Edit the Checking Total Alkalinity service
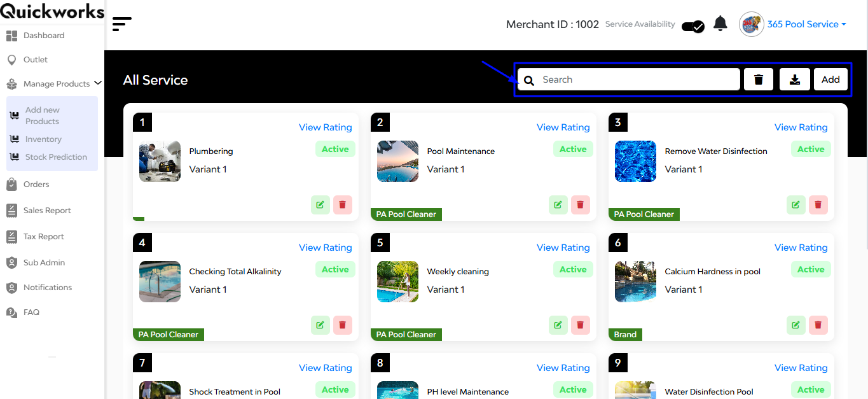The image size is (868, 399). [x=320, y=325]
